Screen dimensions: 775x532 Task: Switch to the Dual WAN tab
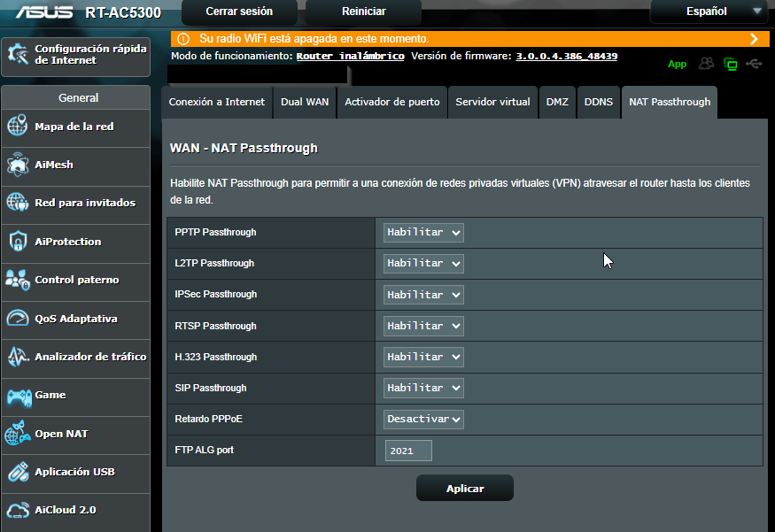click(305, 102)
